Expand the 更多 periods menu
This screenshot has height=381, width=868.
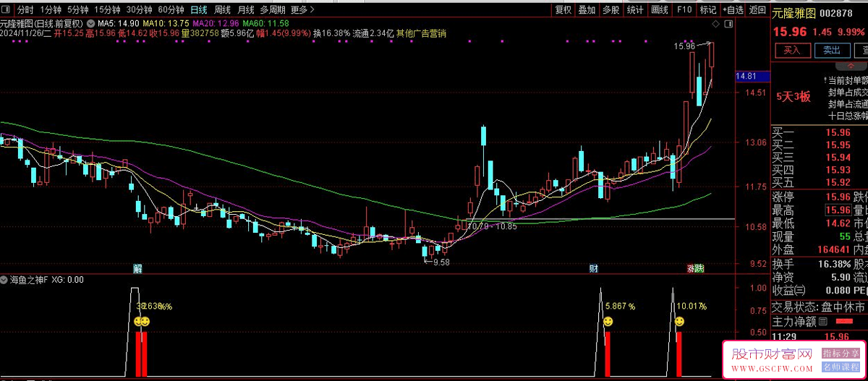coord(303,10)
